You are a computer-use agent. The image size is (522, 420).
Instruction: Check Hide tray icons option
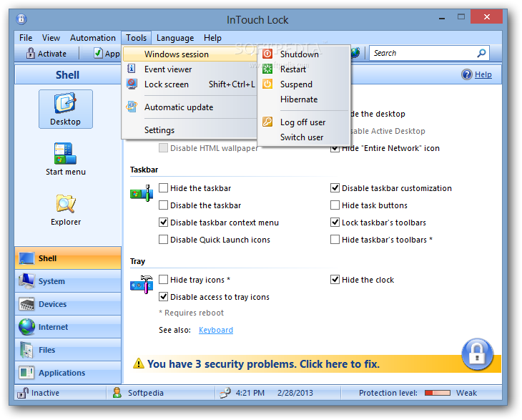[163, 280]
